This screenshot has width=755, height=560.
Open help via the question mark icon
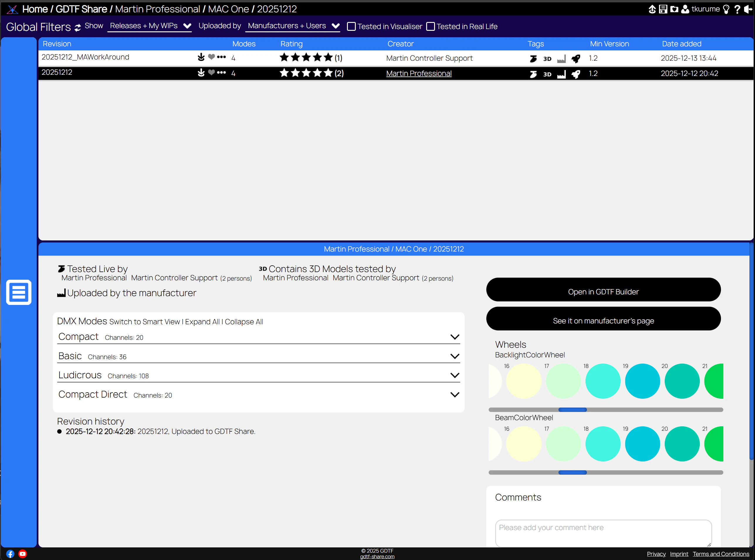point(737,9)
